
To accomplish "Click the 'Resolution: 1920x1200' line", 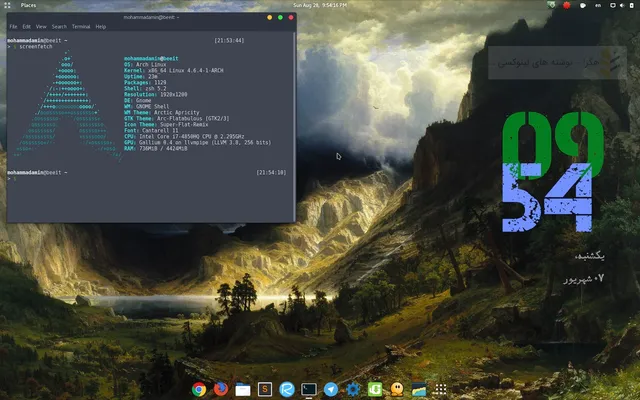I will 156,94.
